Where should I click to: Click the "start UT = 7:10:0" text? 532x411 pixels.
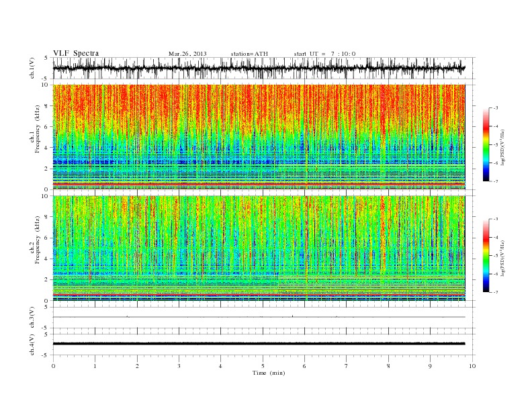(x=324, y=54)
